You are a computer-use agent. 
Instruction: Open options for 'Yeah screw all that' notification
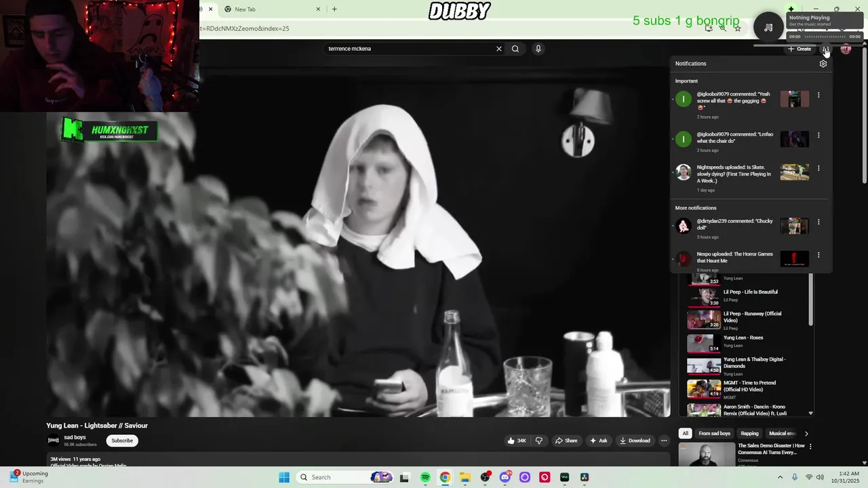click(818, 96)
